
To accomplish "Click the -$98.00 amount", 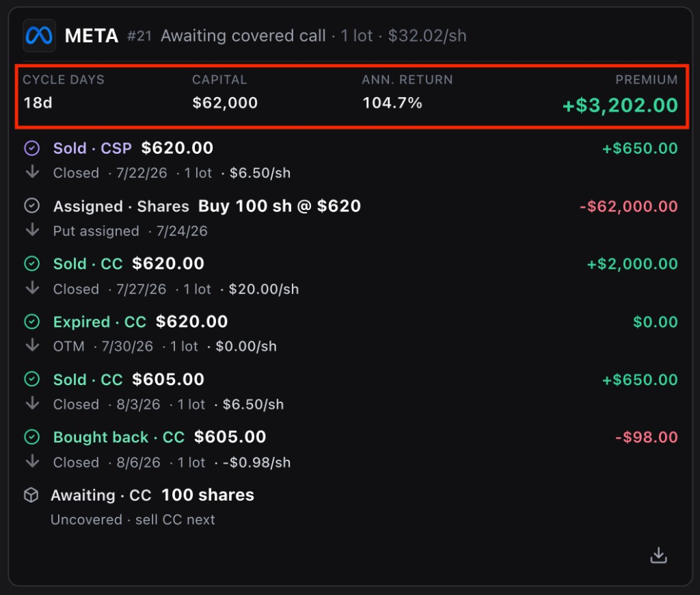I will click(647, 437).
